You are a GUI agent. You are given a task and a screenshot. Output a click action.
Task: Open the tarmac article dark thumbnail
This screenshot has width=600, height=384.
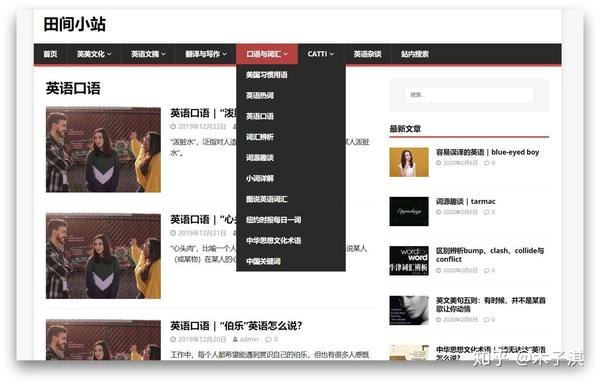tap(409, 212)
